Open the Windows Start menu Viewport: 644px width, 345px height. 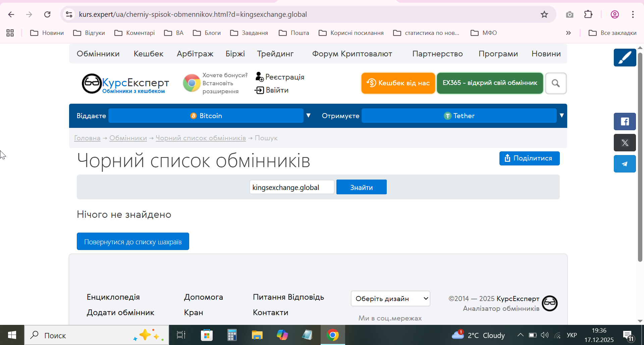point(12,335)
